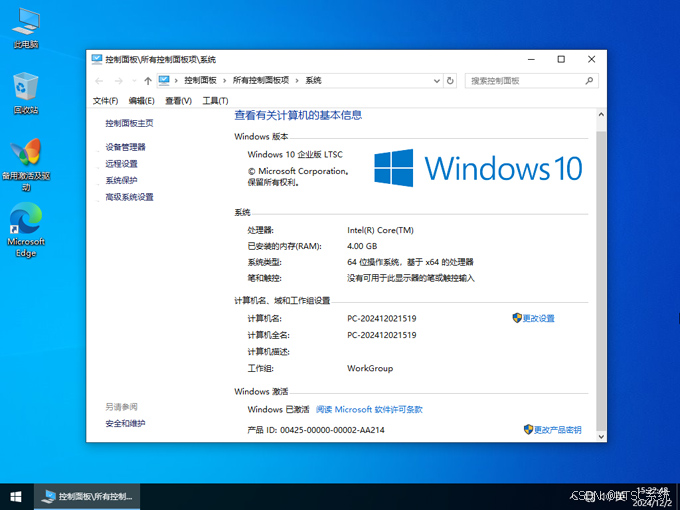Open 远程设置 from the sidebar
Screen dimensions: 680x510
coord(121,163)
